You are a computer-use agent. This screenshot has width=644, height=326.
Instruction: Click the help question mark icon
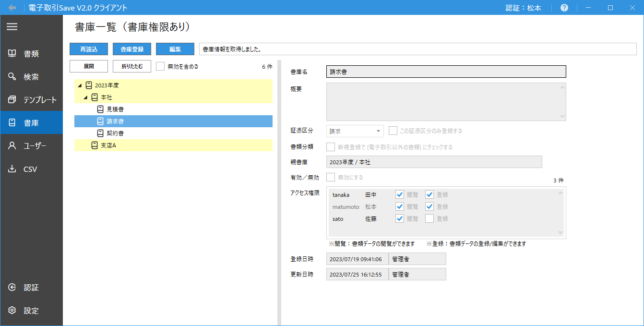click(564, 8)
